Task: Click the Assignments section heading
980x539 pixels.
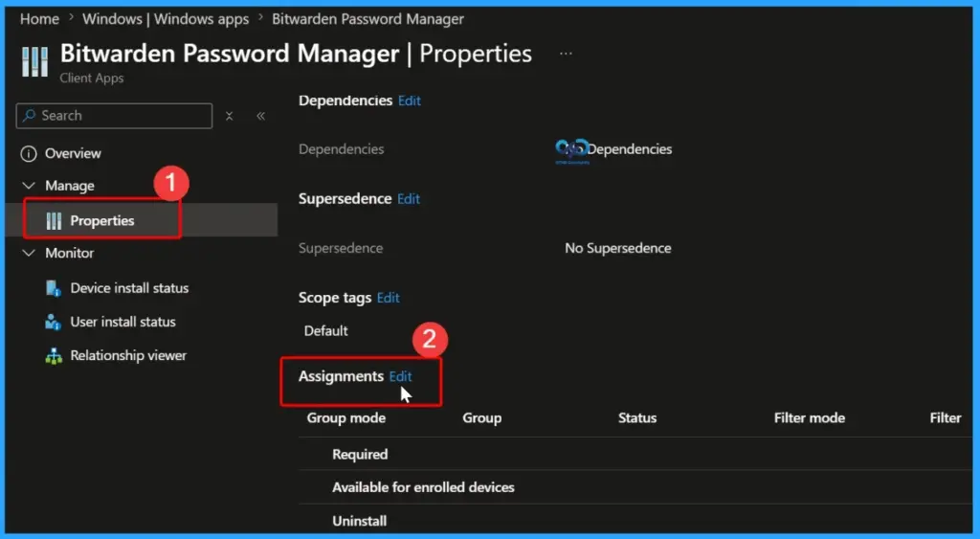Action: (342, 376)
